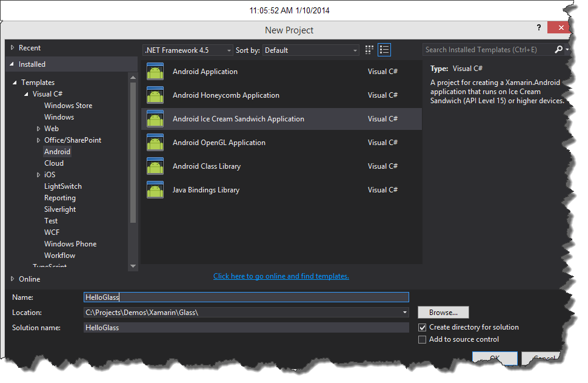Select Workflow template category
The width and height of the screenshot is (588, 383).
tap(59, 256)
